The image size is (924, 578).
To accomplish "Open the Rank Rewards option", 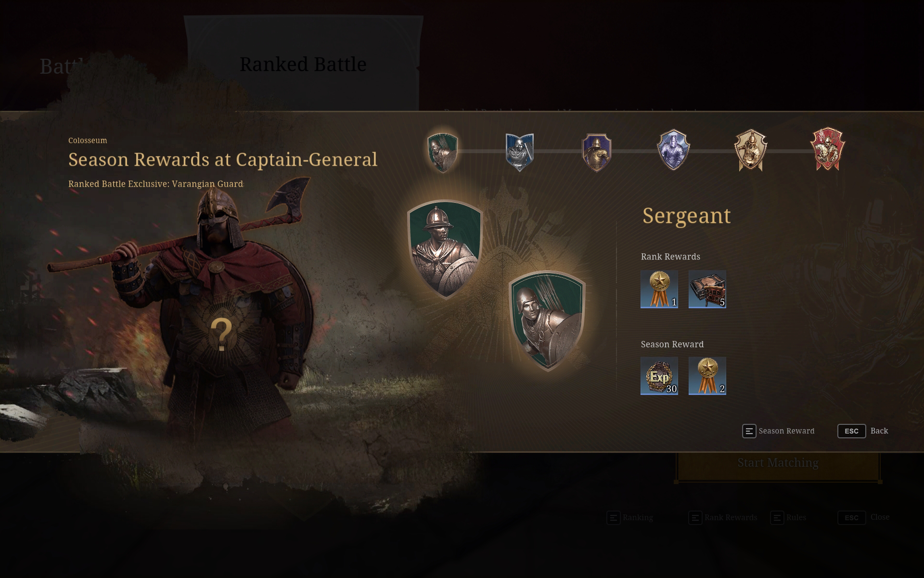I will point(723,518).
